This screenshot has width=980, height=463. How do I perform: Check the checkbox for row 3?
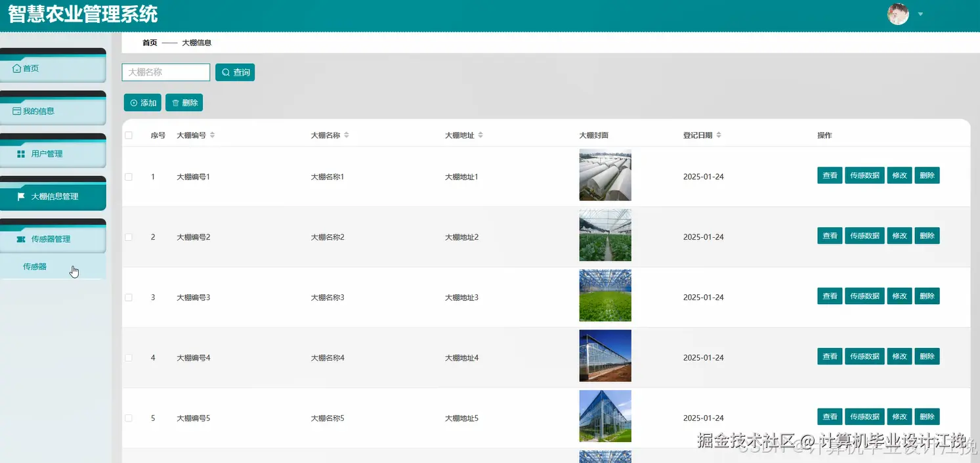[129, 298]
